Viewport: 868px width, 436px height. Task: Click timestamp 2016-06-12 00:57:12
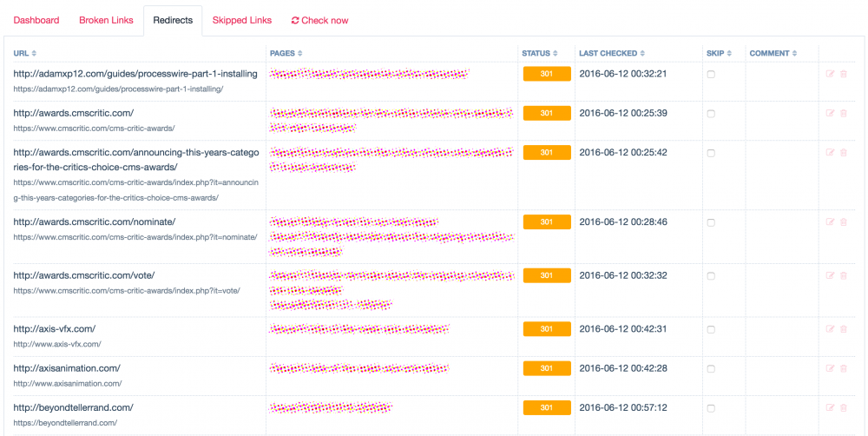(x=622, y=407)
